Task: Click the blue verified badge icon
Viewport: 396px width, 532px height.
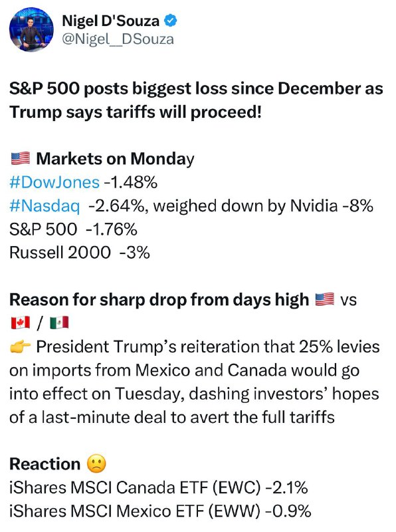Action: pos(171,21)
